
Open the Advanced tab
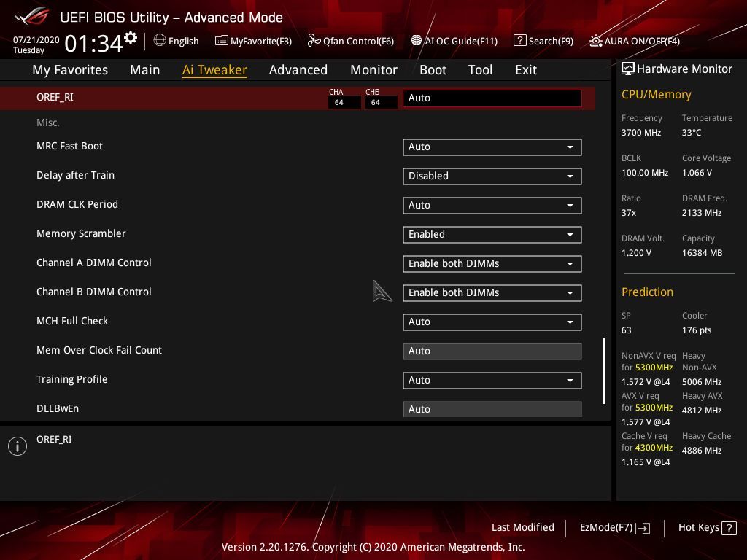click(x=298, y=70)
